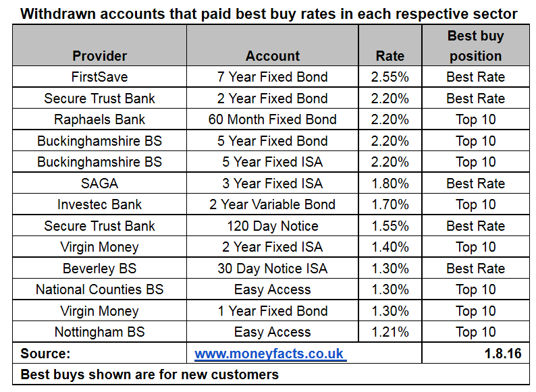Select the 2 Year Variable Bond cell
Image resolution: width=536 pixels, height=392 pixels.
[x=272, y=204]
